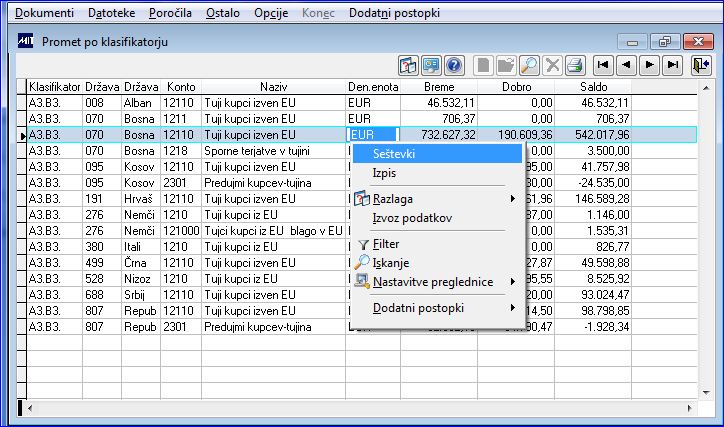This screenshot has height=427, width=724.
Task: Click the exit door icon in toolbar
Action: point(701,66)
